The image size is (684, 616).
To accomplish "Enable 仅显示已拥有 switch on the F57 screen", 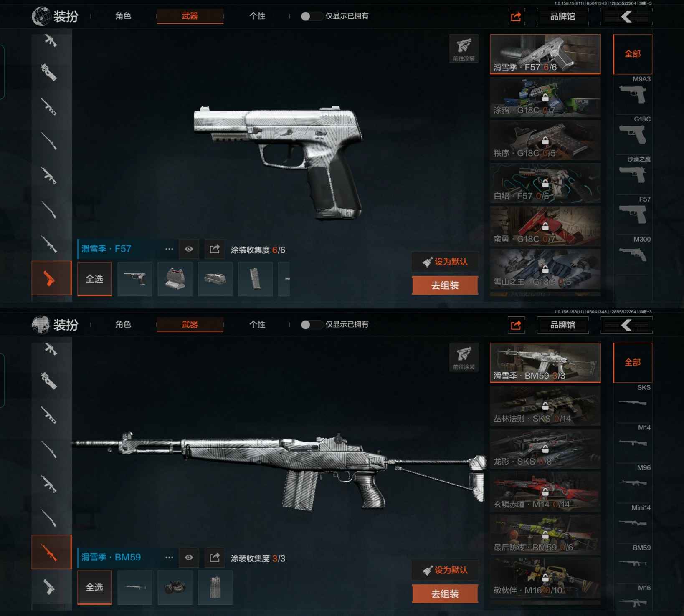I will (x=311, y=16).
